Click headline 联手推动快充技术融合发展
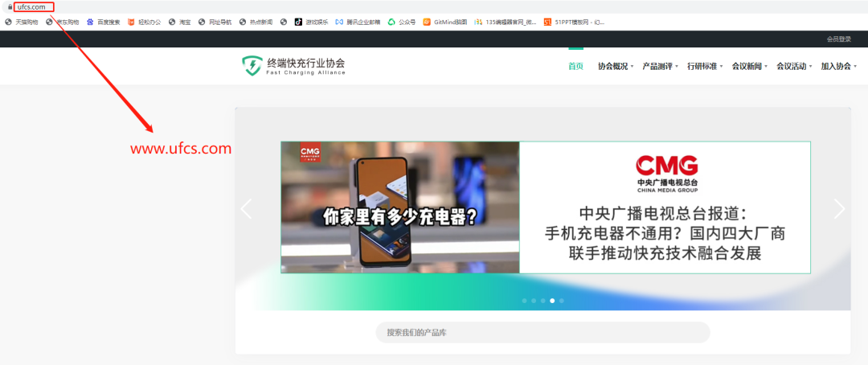The height and width of the screenshot is (365, 868). click(x=665, y=254)
